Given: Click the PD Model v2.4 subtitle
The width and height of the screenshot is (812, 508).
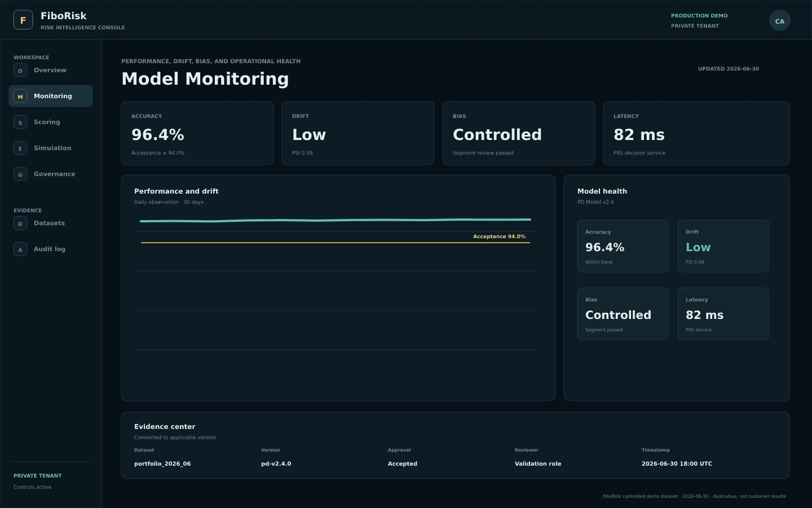Looking at the screenshot, I should coord(595,202).
